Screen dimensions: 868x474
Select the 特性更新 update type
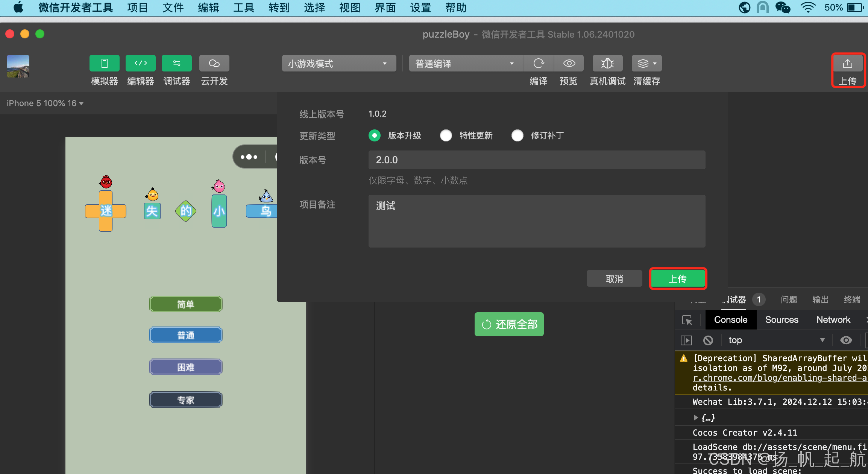pos(446,135)
